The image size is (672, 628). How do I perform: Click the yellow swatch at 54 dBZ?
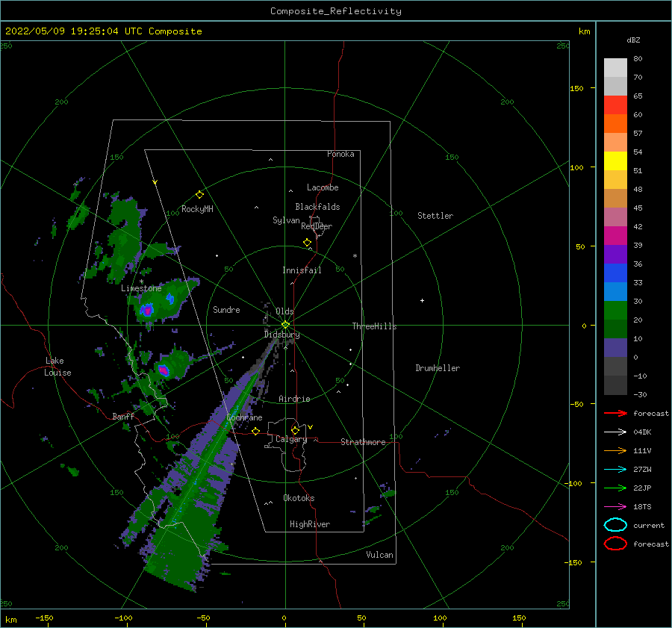(x=615, y=161)
